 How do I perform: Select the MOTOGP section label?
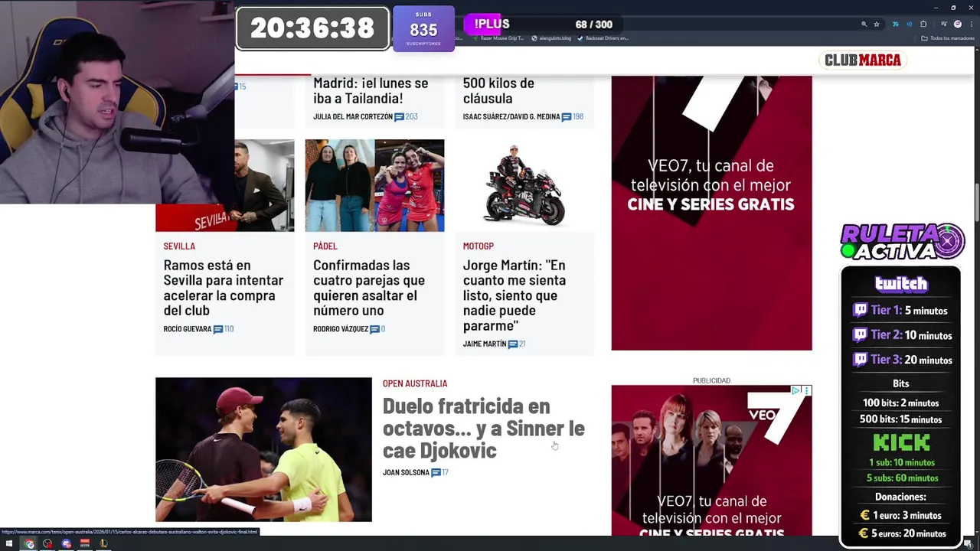[x=479, y=246]
